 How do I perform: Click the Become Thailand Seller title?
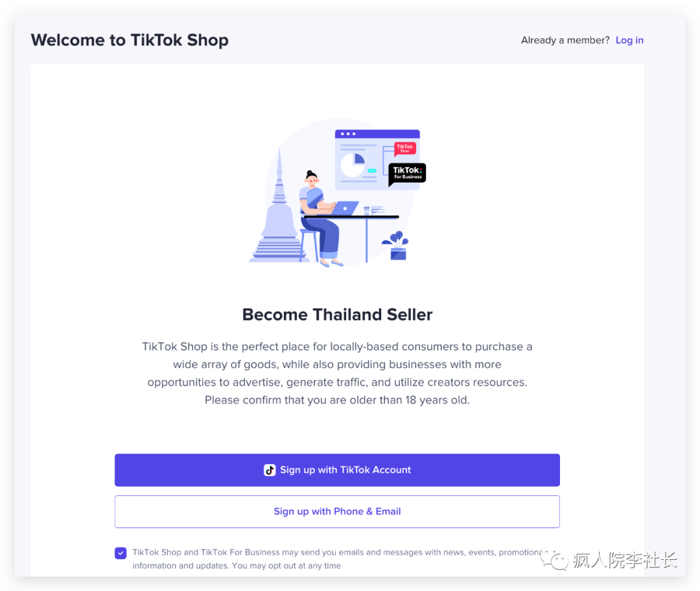(337, 315)
